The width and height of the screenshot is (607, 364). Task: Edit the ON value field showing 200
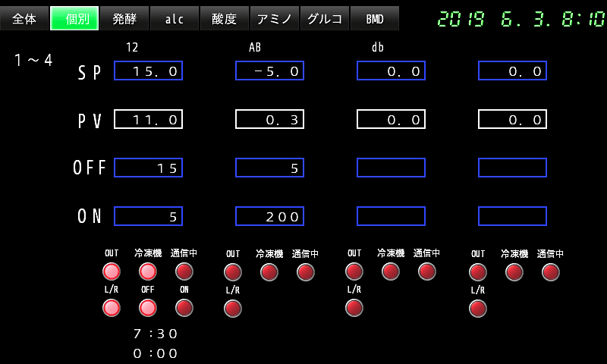point(269,216)
